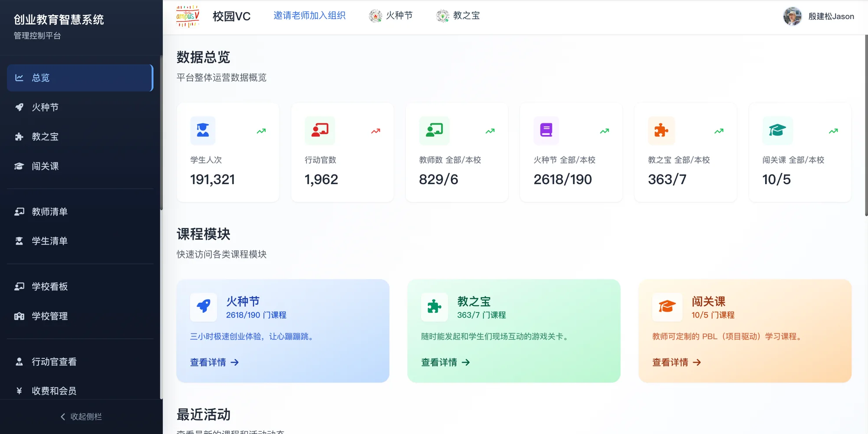Click the 教之宝 course card title
The height and width of the screenshot is (434, 868).
click(x=474, y=301)
